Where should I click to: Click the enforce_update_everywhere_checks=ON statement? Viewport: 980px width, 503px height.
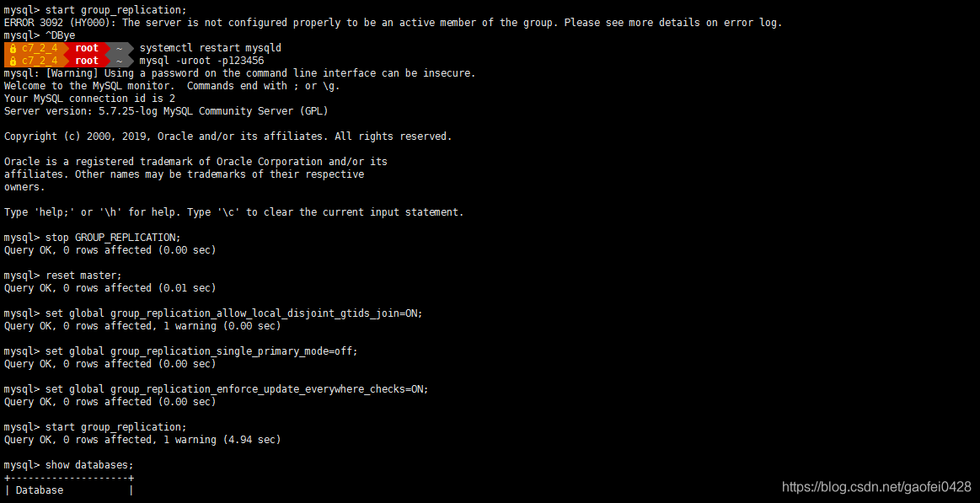[x=217, y=388]
